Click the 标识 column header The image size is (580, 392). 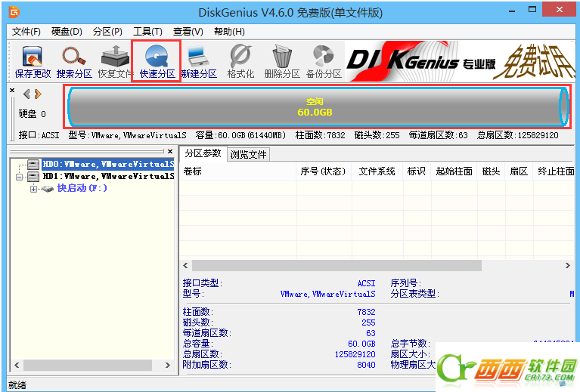pos(417,171)
